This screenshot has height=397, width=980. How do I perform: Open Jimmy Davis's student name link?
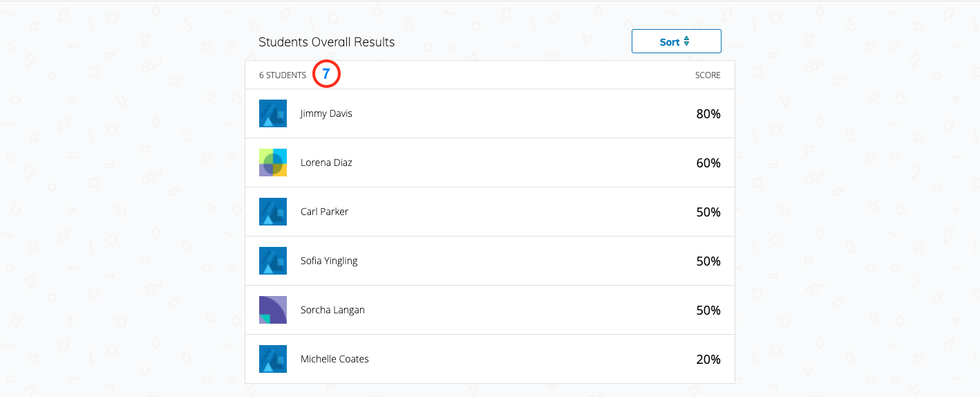coord(326,113)
